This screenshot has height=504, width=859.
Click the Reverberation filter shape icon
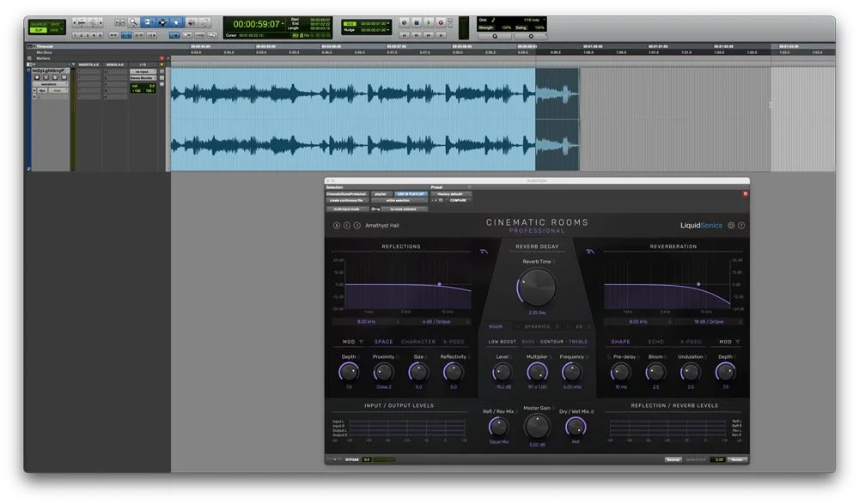[x=590, y=252]
